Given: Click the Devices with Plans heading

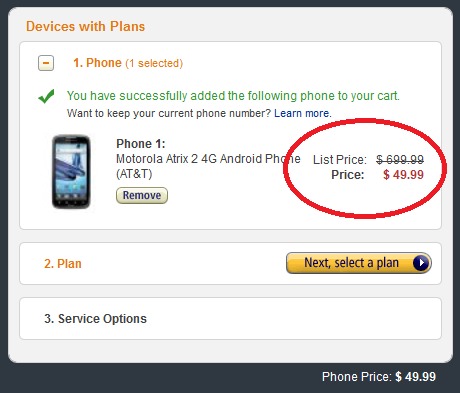Looking at the screenshot, I should click(x=85, y=26).
